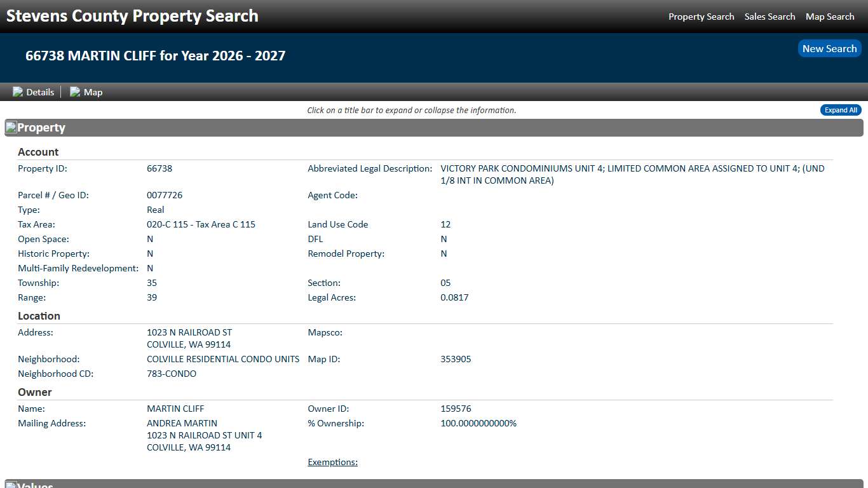Select the Property ID value 66738

tap(159, 168)
